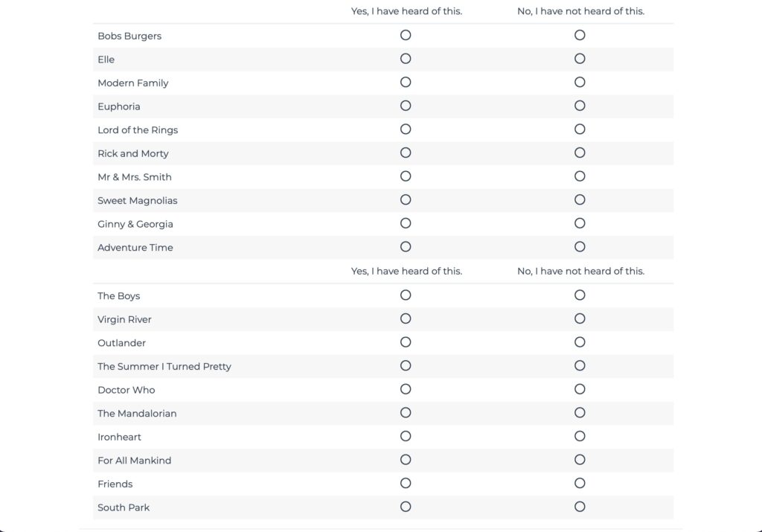Screen dimensions: 762x532
Task: Pick Yes for Outlander
Action: (406, 342)
